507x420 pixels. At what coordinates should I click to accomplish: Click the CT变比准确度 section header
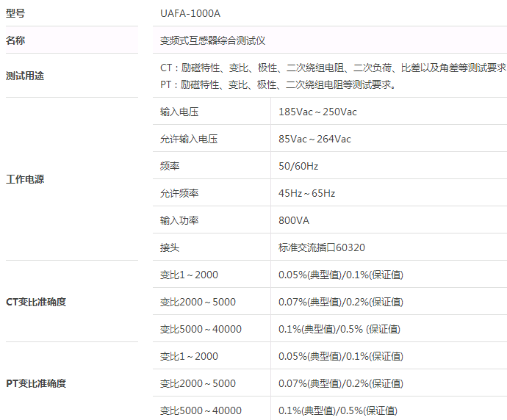pyautogui.click(x=36, y=302)
